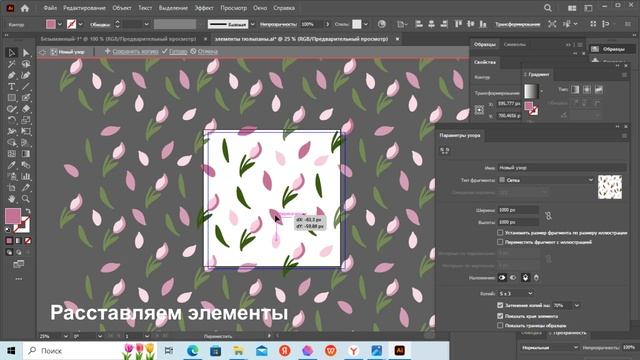This screenshot has height=360, width=640.
Task: Select the Type tool
Action: (11, 87)
